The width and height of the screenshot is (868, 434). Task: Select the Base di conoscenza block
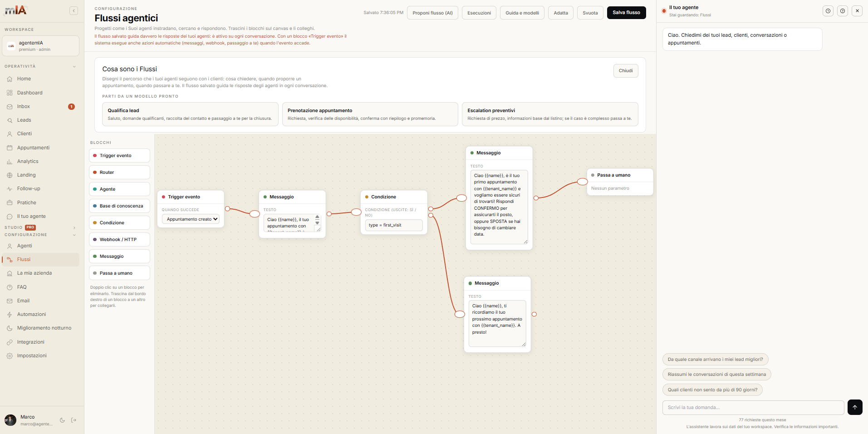tap(119, 206)
